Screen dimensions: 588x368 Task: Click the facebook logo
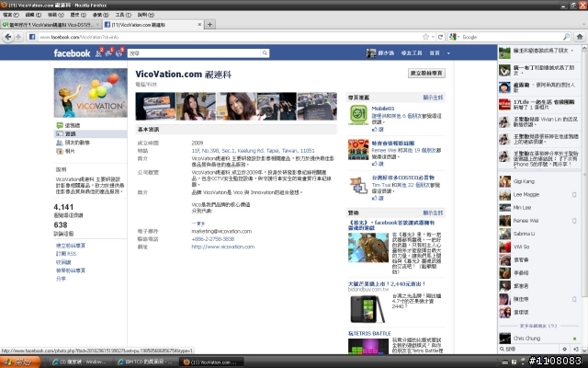tap(72, 53)
